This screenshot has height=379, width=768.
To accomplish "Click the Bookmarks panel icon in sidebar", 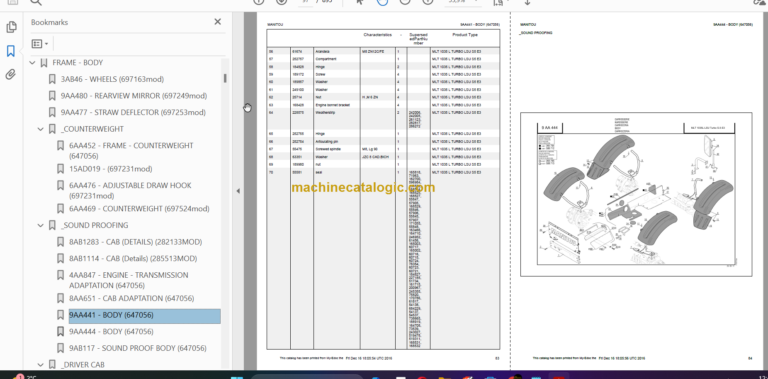I will click(x=11, y=51).
